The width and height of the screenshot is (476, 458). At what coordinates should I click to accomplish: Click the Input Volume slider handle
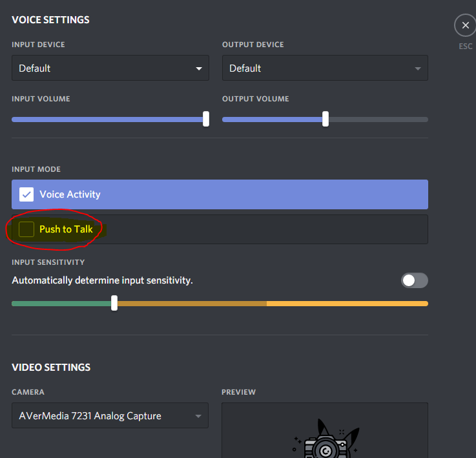pos(206,119)
